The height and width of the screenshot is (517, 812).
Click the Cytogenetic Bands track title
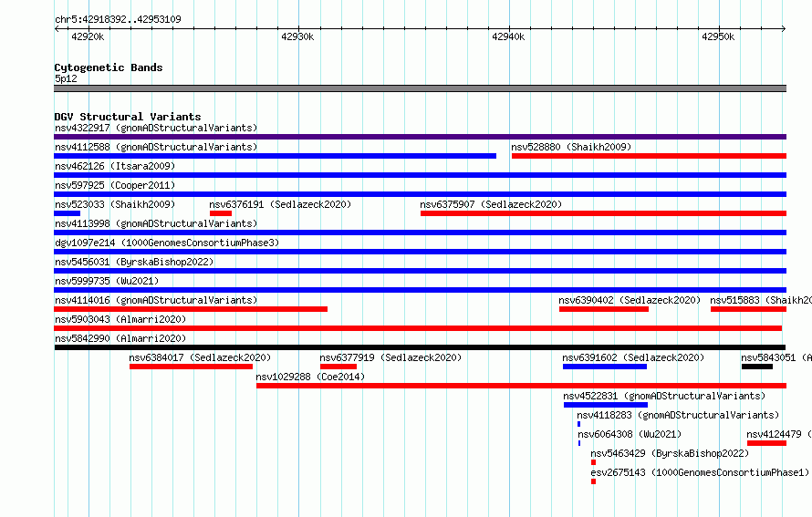109,67
